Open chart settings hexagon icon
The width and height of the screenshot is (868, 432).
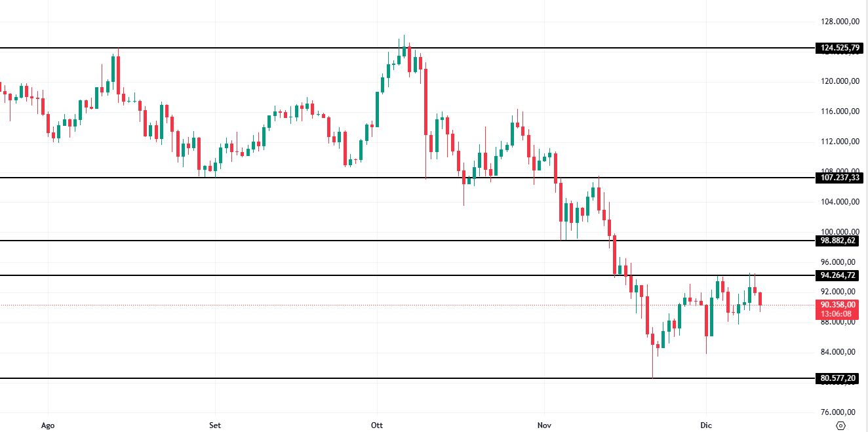coord(840,425)
